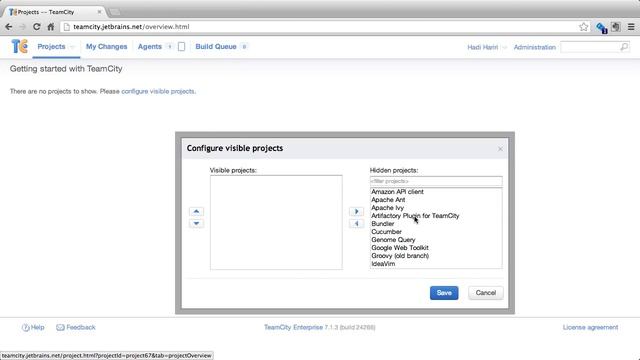Click the Visible projects list box
The height and width of the screenshot is (360, 640).
coord(276,222)
